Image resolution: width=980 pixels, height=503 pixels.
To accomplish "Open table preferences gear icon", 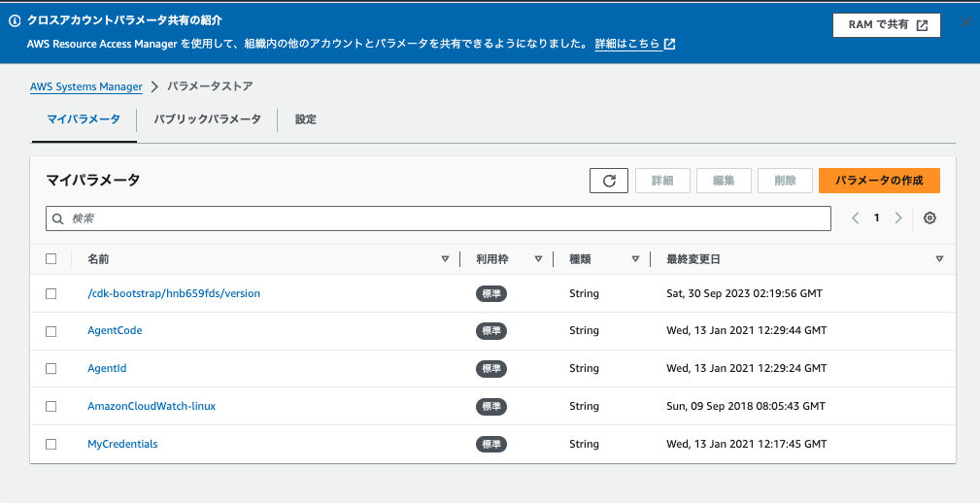I will pos(930,218).
